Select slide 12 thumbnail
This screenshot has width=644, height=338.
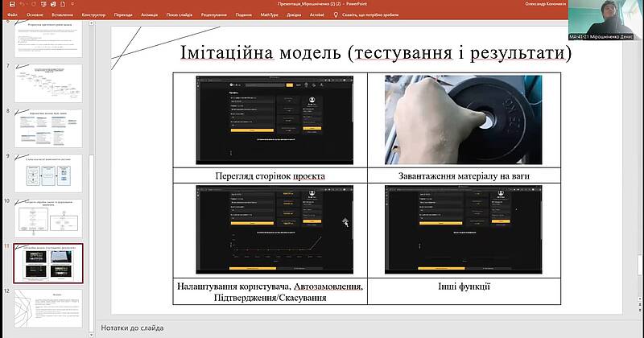pyautogui.click(x=48, y=308)
